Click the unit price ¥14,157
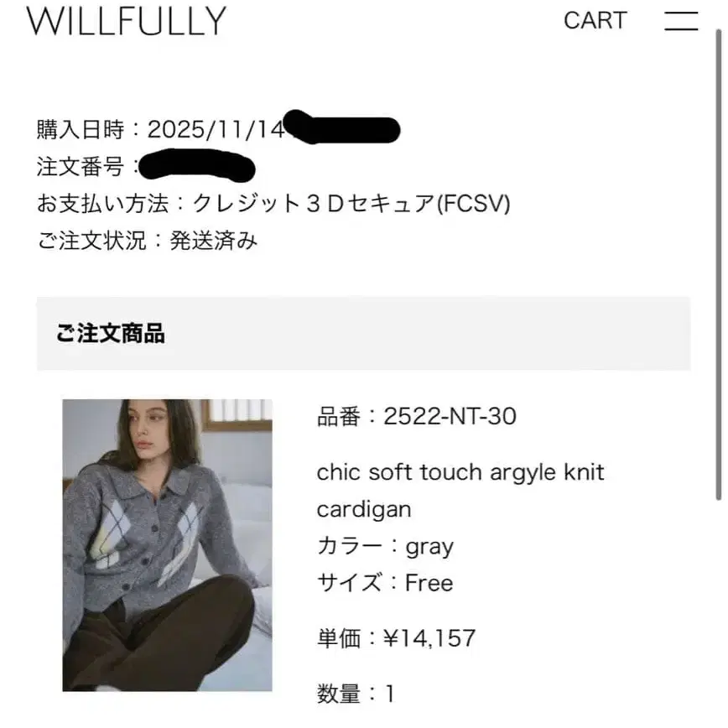 pos(429,638)
